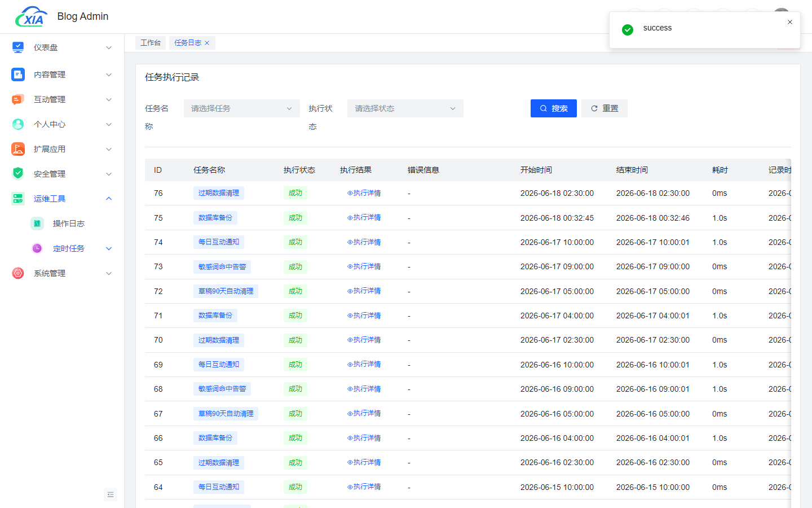Click the 扩展应用 orange icon
Viewport: 812px width, 508px height.
click(18, 149)
